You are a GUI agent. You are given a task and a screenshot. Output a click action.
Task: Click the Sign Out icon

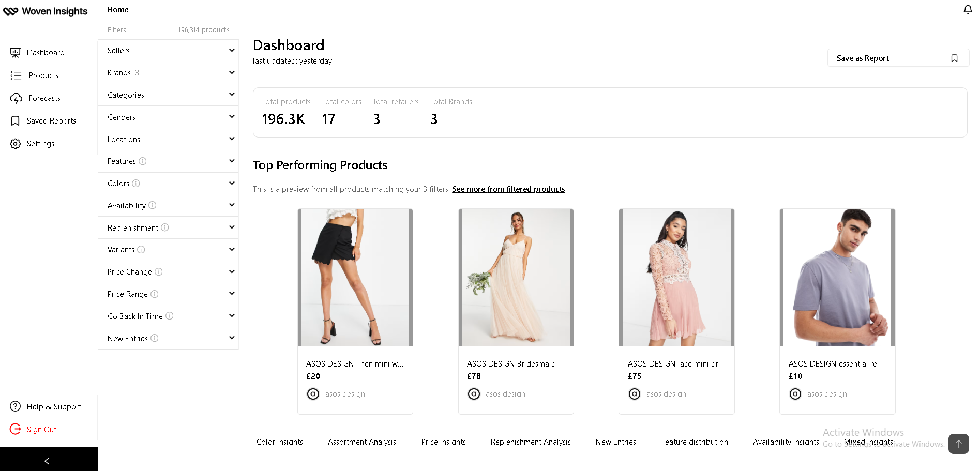pyautogui.click(x=16, y=429)
